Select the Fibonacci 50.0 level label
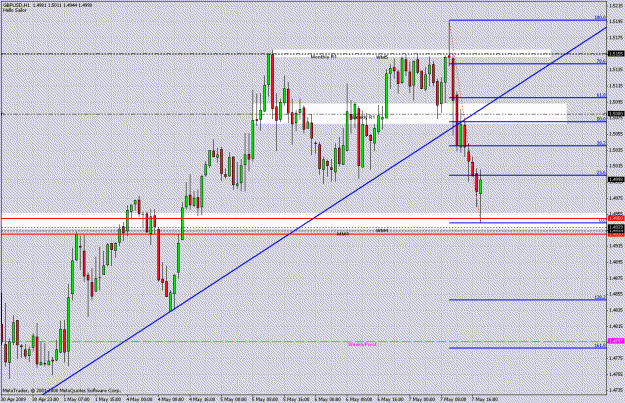 601,119
